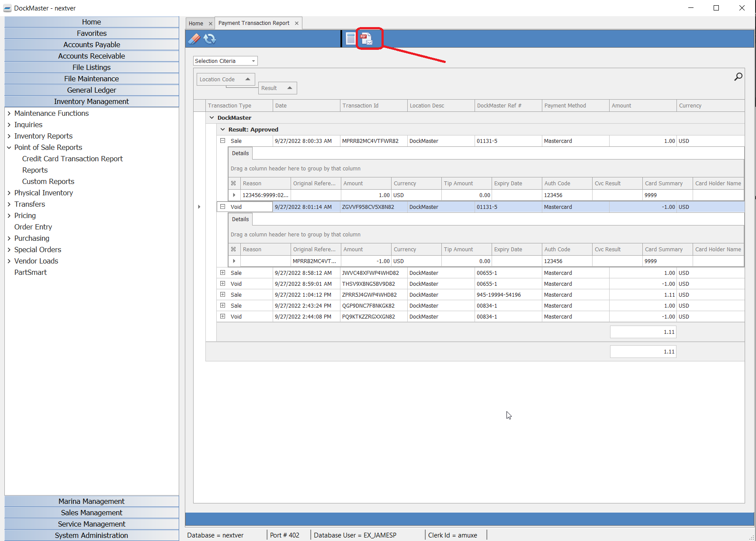The image size is (756, 541).
Task: Open the Favorites navigation section
Action: 92,33
